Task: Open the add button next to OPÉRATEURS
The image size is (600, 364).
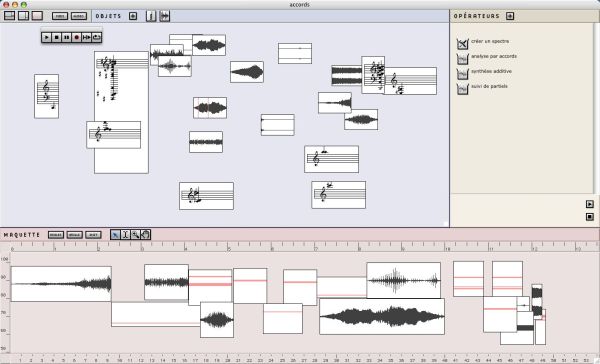Action: click(x=510, y=16)
